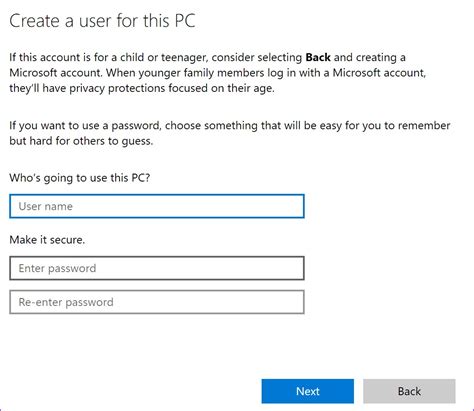Click the User name input field
The image size is (474, 411).
[x=157, y=206]
